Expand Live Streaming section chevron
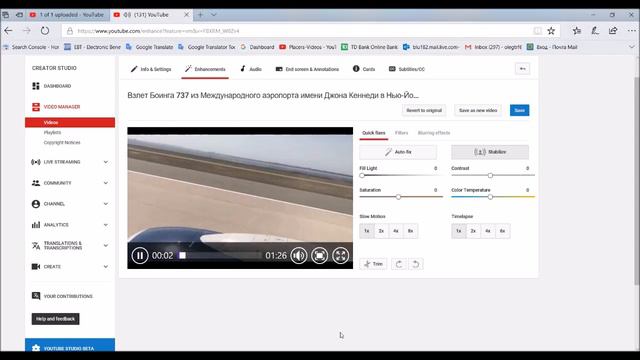 106,162
